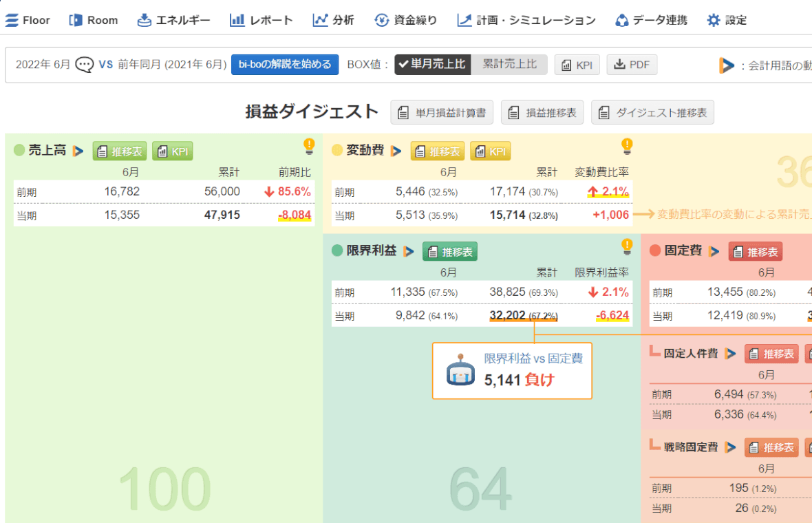Click the speech bubble comment icon
Image resolution: width=812 pixels, height=523 pixels.
85,65
